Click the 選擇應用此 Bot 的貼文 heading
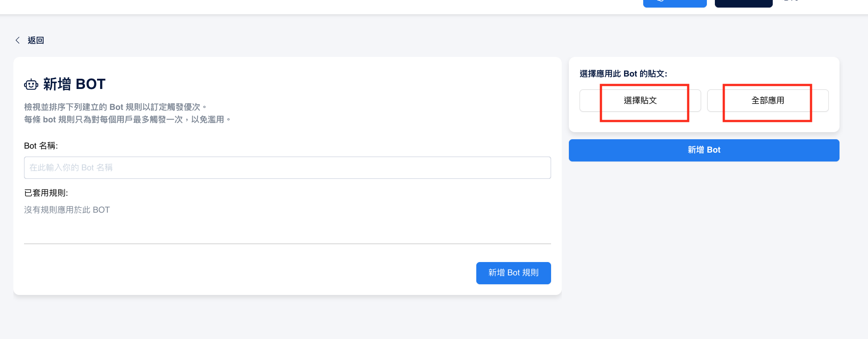The width and height of the screenshot is (868, 339). tap(623, 74)
